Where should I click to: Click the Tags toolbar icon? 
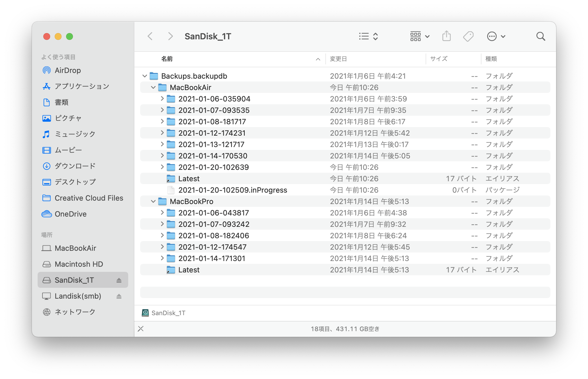[468, 36]
